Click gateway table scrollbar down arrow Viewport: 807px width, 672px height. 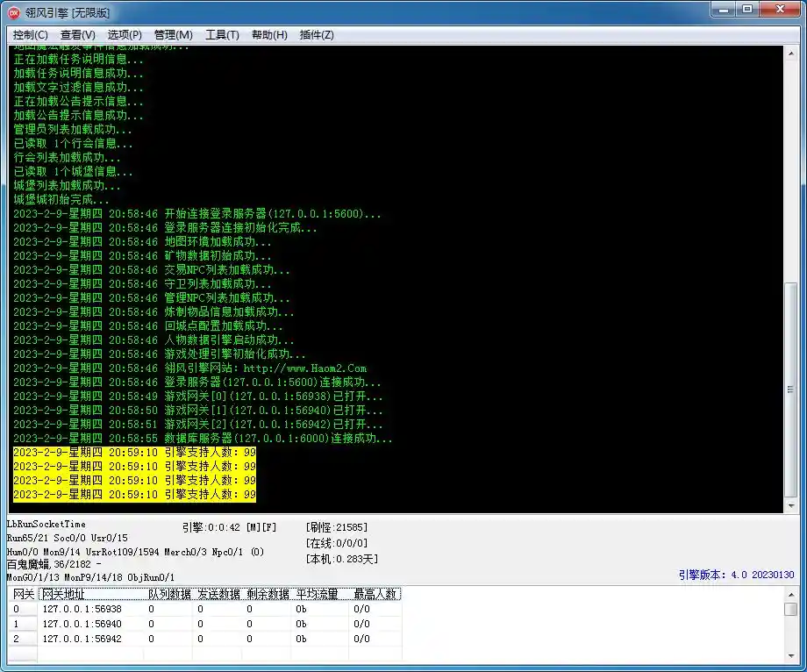click(791, 656)
